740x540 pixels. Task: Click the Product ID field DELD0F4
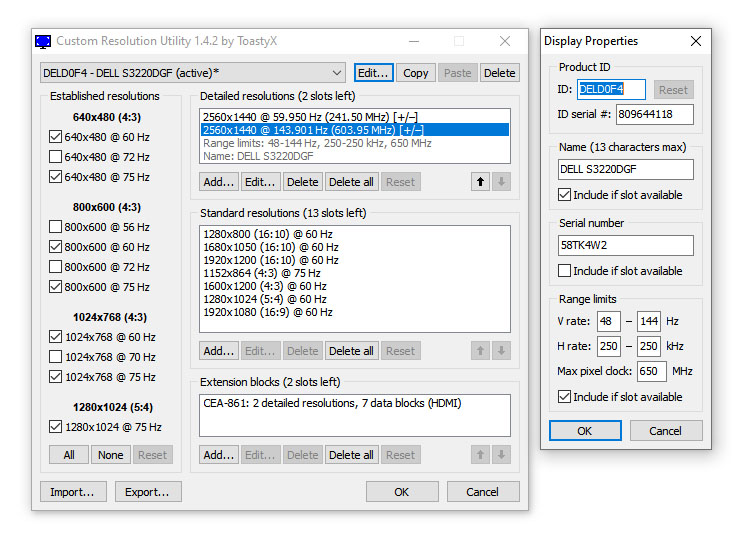[611, 89]
